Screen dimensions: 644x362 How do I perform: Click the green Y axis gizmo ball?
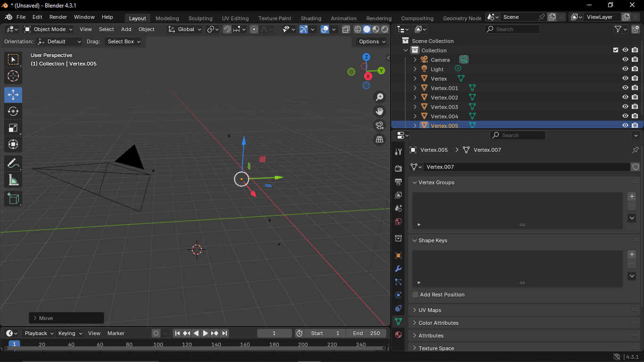(x=381, y=71)
